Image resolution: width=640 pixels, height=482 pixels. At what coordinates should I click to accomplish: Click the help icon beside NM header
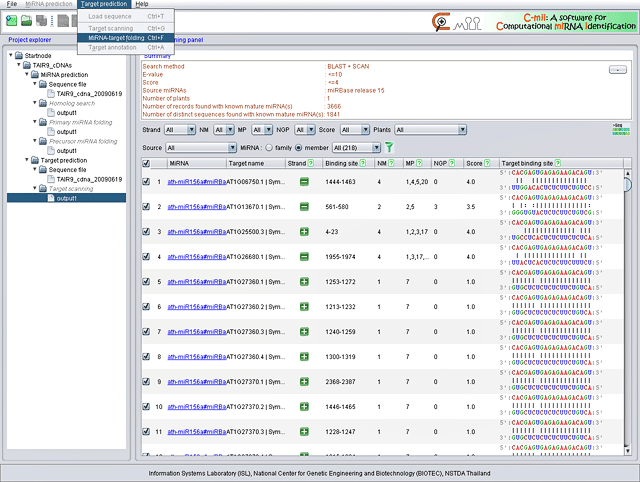click(x=391, y=163)
